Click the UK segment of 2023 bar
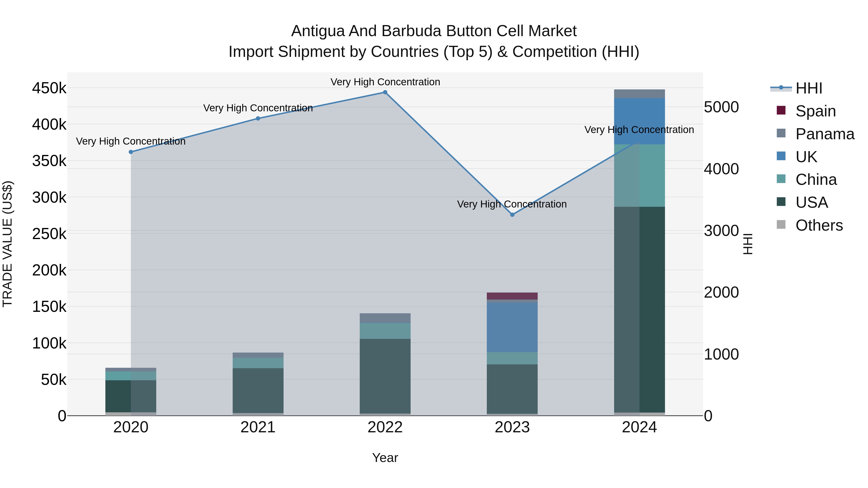This screenshot has height=488, width=868. pyautogui.click(x=512, y=327)
